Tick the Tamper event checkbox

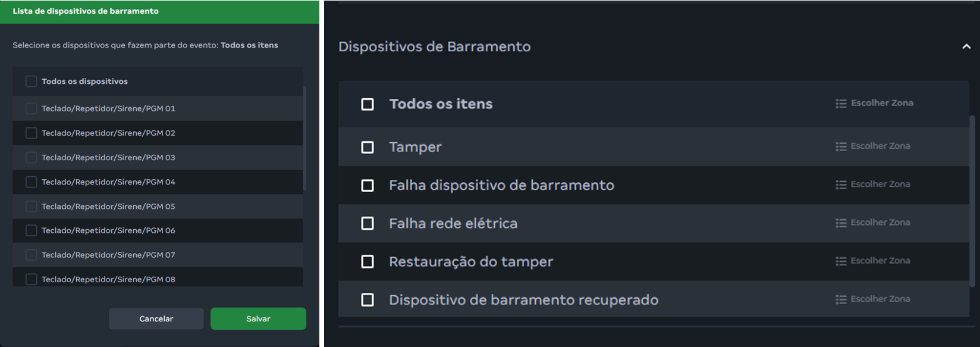tap(367, 147)
